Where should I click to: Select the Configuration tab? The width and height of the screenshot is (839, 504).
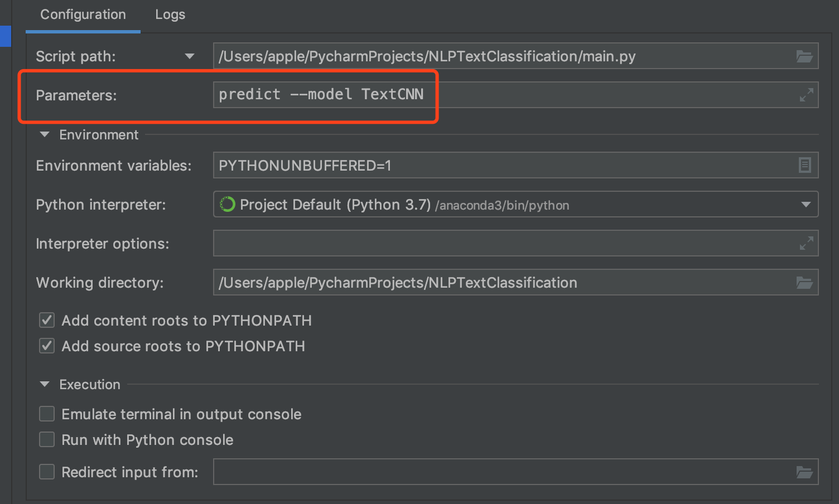click(83, 14)
